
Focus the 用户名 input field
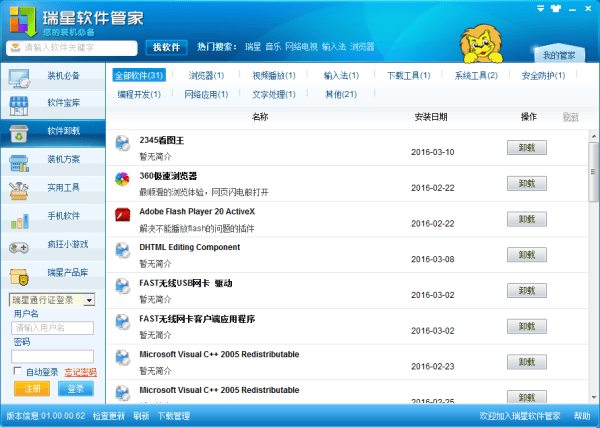point(52,328)
